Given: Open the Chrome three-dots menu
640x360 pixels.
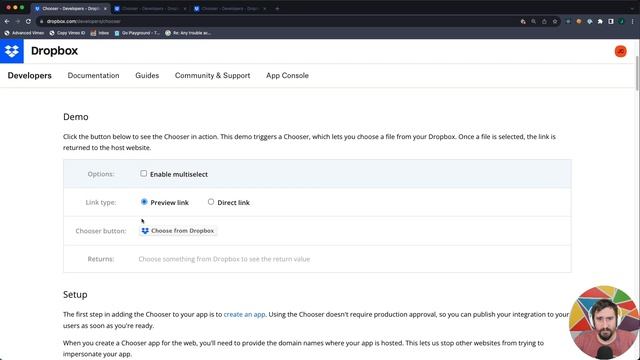Looking at the screenshot, I should pos(632,21).
